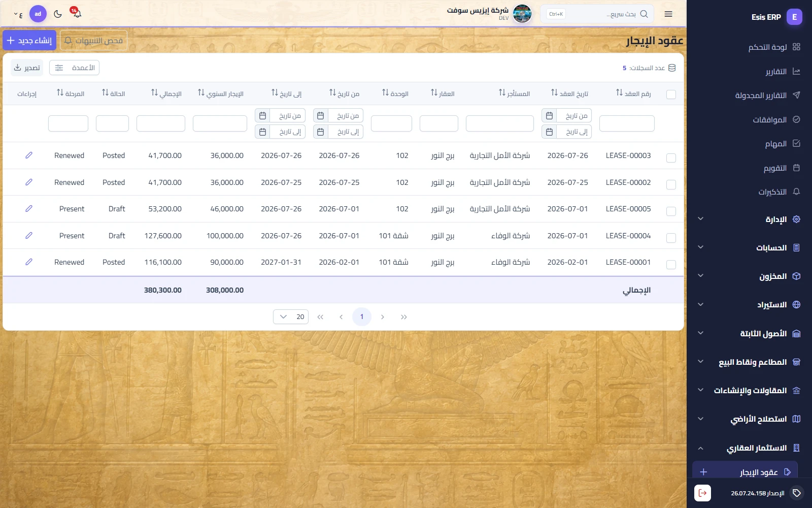Click the hamburger menu icon

[668, 14]
